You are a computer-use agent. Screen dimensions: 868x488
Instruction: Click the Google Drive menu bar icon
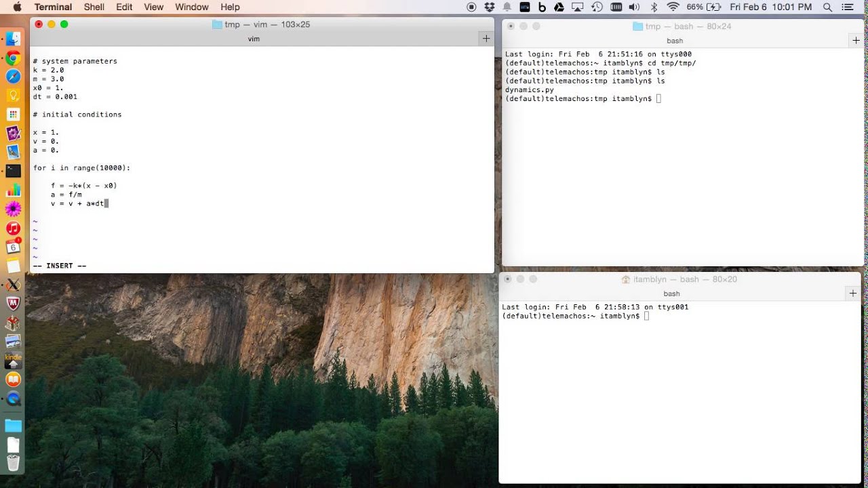coord(559,7)
